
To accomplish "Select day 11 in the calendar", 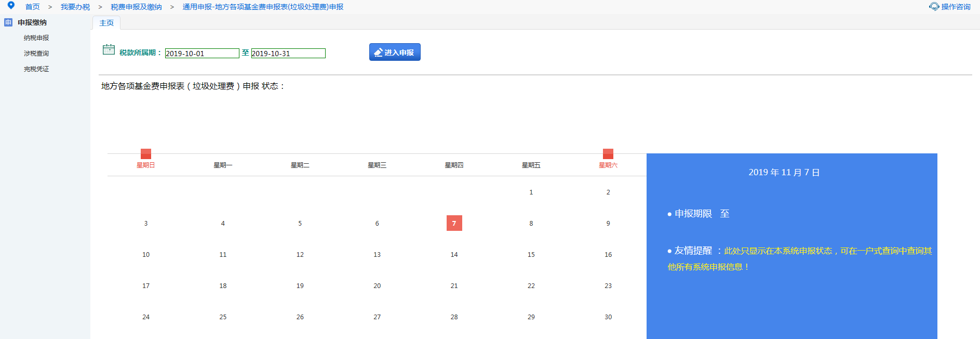I will point(223,255).
